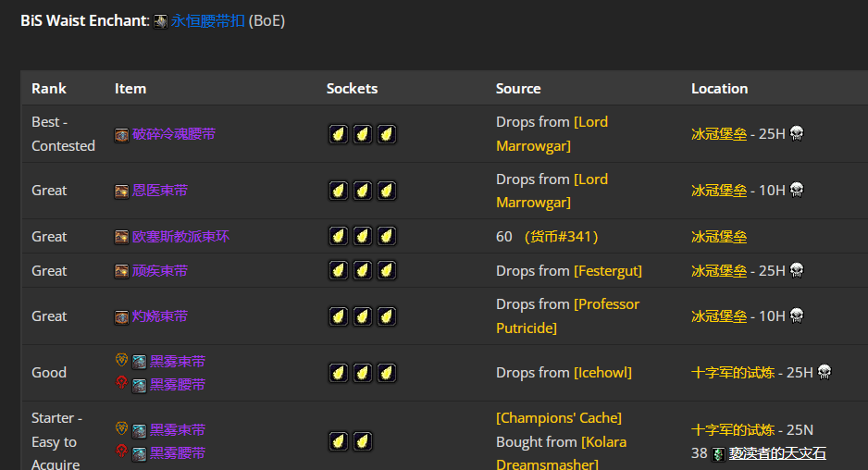
Task: Click the 永恒腰带扣 belt buckle icon
Action: pos(160,21)
